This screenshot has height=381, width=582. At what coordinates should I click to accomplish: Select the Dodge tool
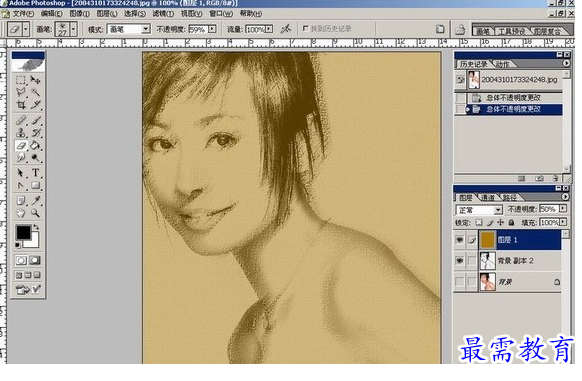click(35, 157)
